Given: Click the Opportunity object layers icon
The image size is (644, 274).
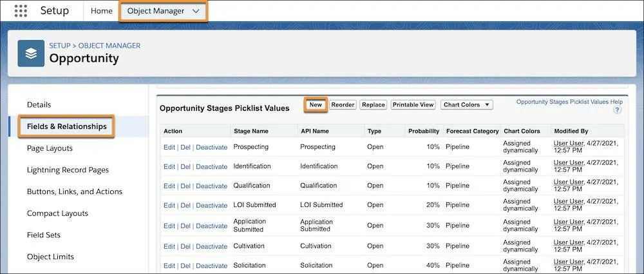Looking at the screenshot, I should click(31, 54).
